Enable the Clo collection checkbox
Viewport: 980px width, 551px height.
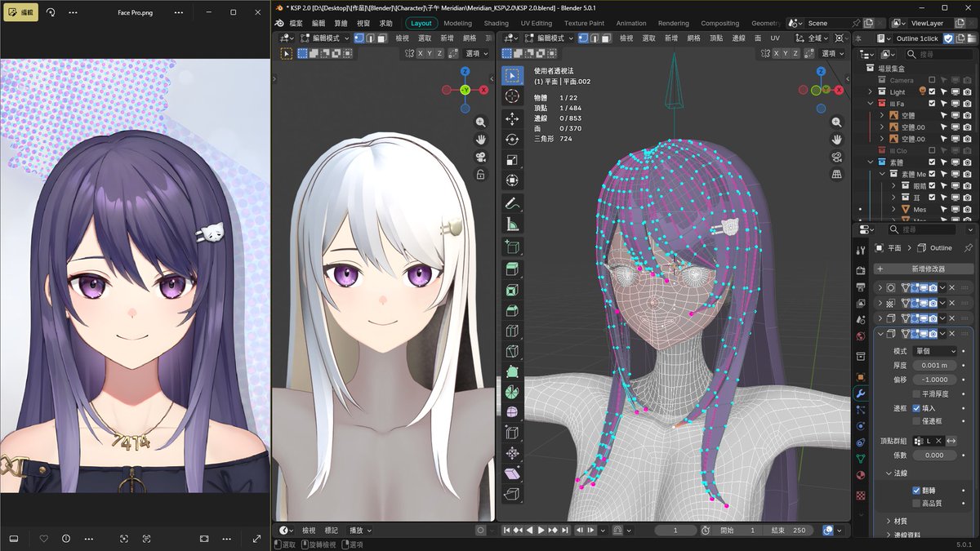coord(932,151)
